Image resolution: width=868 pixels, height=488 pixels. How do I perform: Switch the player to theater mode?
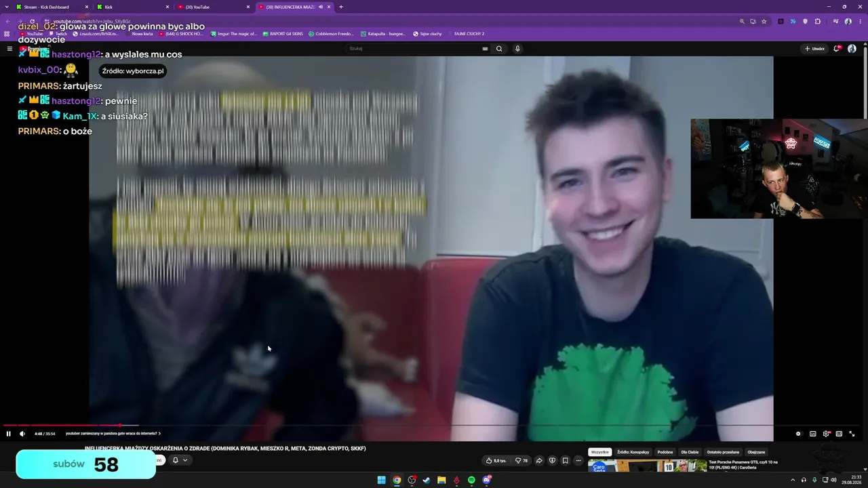839,434
